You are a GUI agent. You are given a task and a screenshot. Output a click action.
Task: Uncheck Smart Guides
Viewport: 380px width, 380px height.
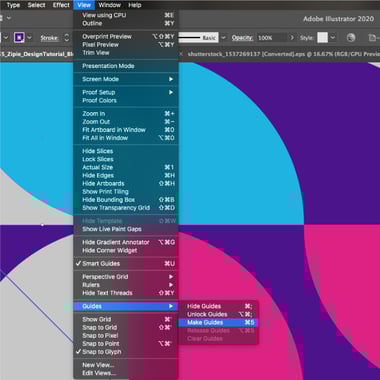click(126, 264)
